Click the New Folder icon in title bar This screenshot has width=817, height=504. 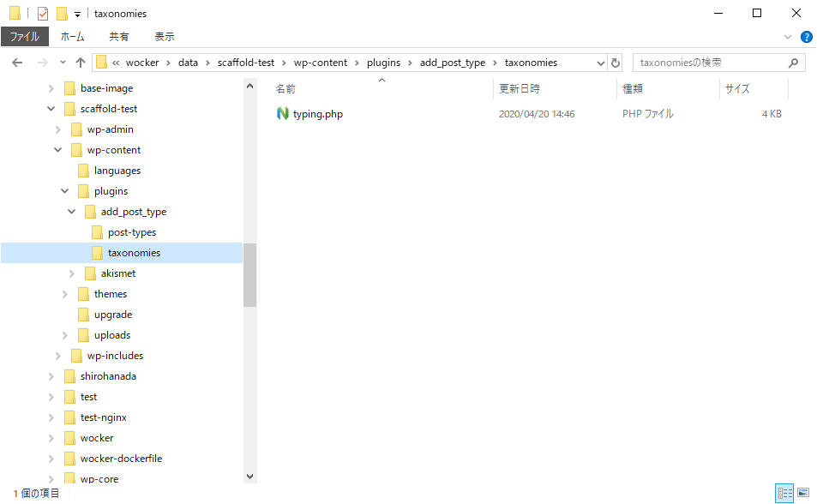click(x=62, y=14)
